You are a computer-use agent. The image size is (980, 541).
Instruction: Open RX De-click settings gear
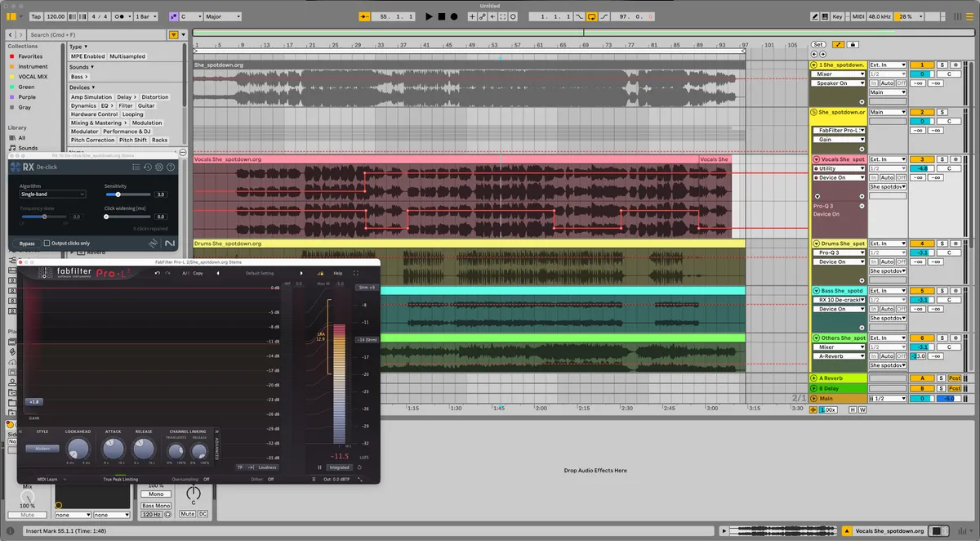159,167
